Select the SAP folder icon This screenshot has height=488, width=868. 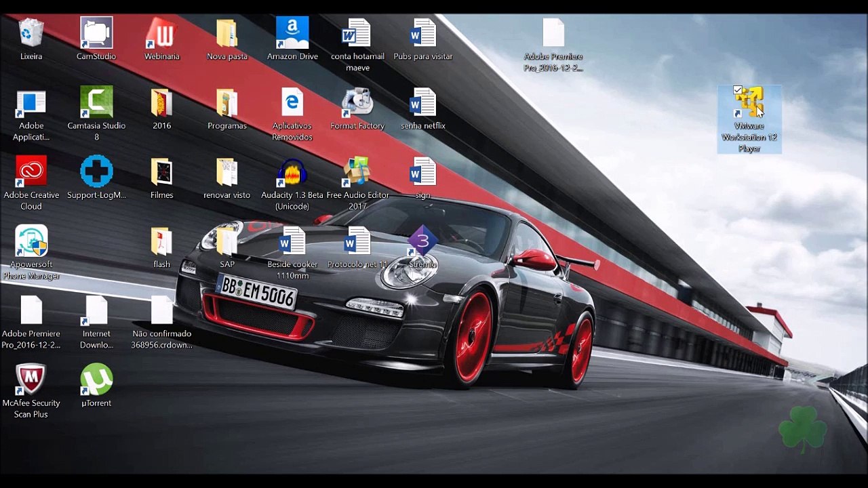227,241
